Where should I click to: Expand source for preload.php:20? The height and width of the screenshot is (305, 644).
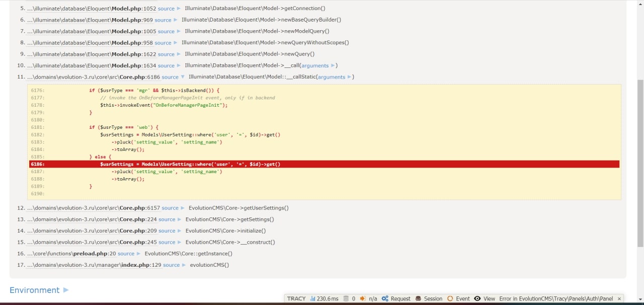click(x=128, y=254)
